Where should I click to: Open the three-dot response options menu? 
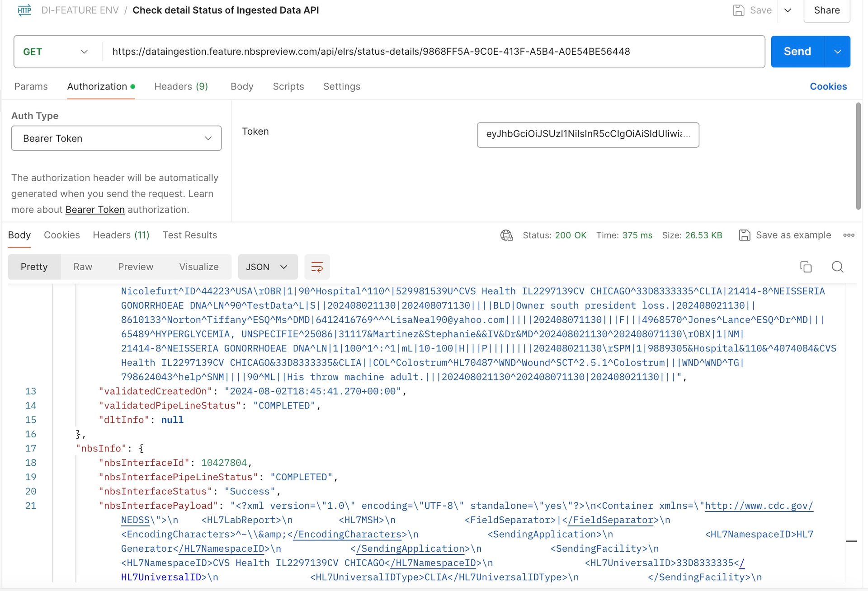point(849,235)
